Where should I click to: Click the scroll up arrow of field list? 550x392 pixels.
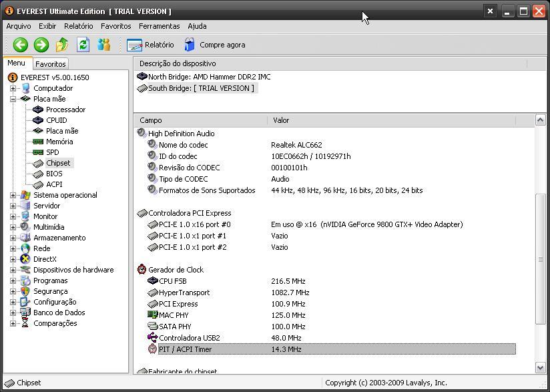541,120
